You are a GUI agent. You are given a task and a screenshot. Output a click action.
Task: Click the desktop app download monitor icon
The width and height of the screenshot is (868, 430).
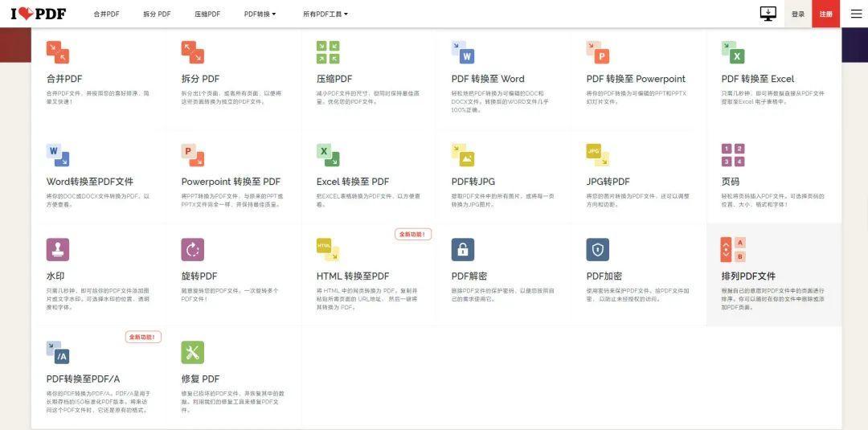(x=768, y=14)
